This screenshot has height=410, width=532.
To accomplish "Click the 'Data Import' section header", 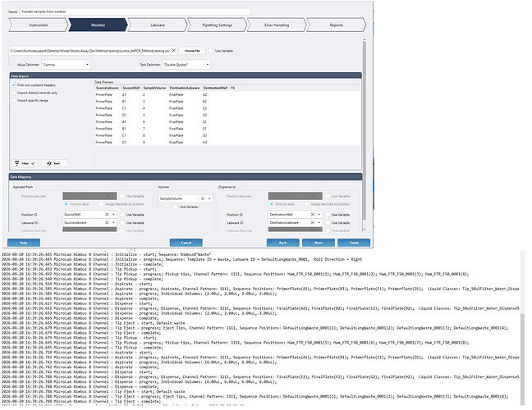I will coord(186,76).
